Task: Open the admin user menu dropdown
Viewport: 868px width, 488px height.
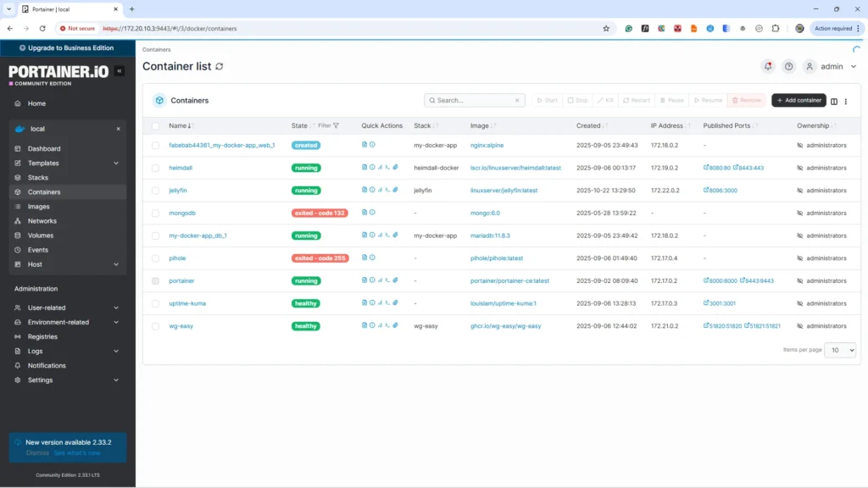Action: (x=831, y=66)
